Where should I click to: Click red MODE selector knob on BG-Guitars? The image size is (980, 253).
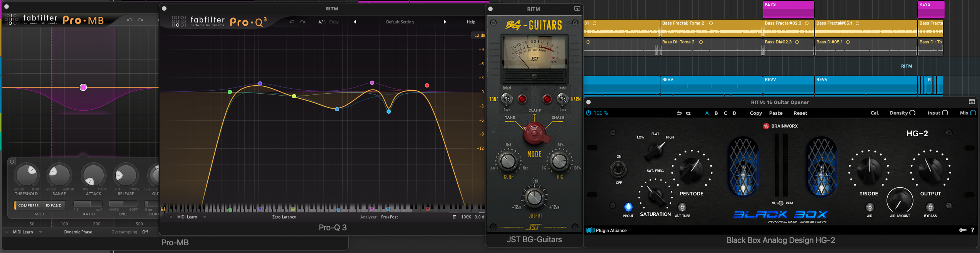pyautogui.click(x=535, y=134)
